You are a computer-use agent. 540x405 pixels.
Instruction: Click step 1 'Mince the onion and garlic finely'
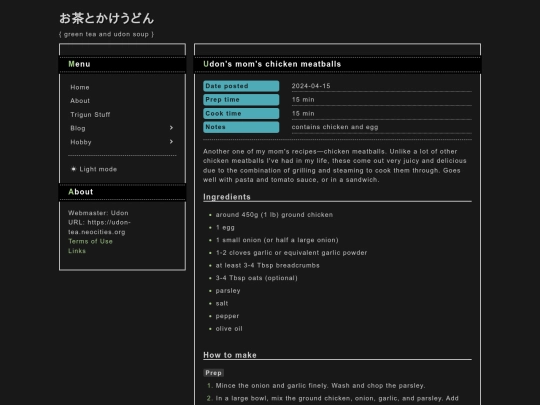pos(320,386)
